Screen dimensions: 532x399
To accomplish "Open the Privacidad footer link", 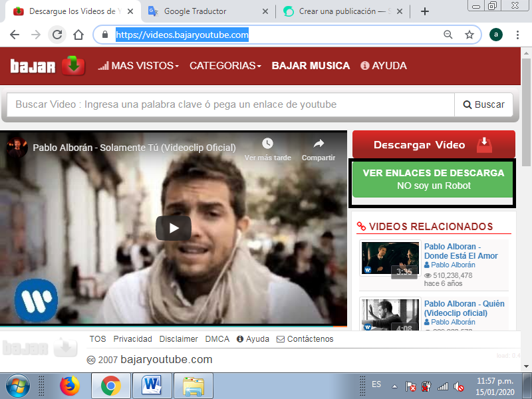I will [132, 339].
